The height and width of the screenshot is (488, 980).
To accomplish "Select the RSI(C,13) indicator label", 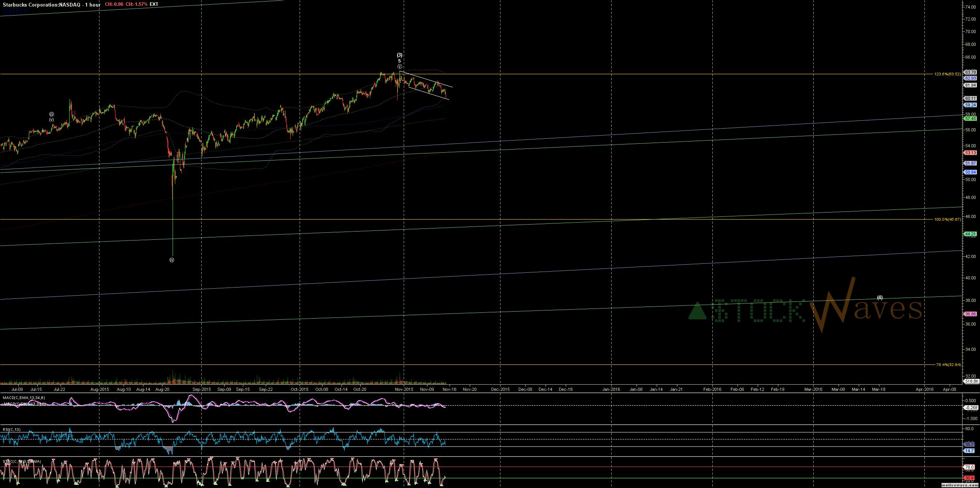I will click(x=12, y=429).
